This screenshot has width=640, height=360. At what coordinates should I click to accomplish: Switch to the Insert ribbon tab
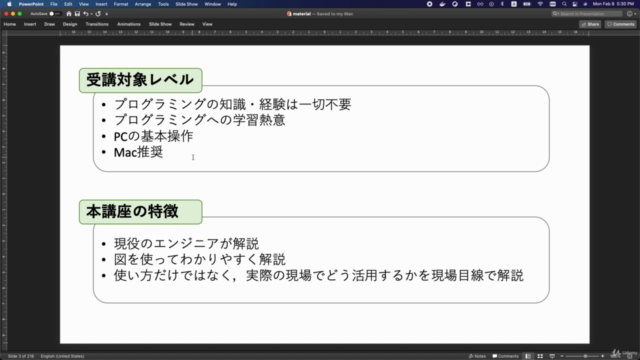[x=30, y=24]
